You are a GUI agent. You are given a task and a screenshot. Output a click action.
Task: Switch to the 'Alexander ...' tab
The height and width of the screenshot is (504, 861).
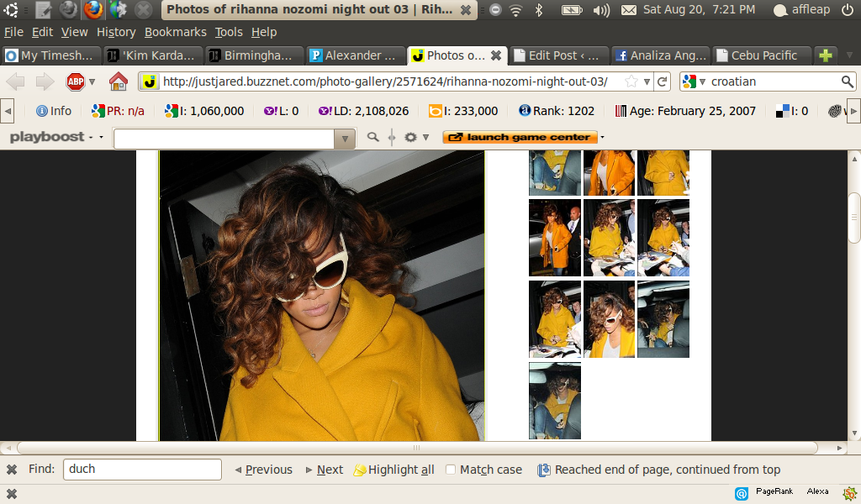click(x=356, y=55)
